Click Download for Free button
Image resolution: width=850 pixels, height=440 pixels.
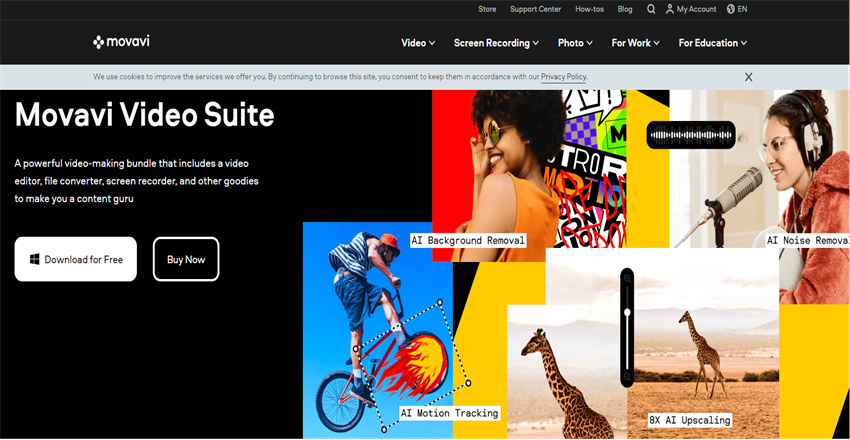click(75, 259)
